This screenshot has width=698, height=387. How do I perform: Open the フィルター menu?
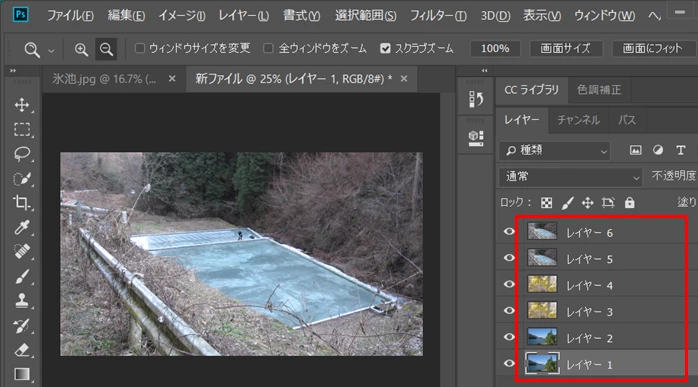438,16
